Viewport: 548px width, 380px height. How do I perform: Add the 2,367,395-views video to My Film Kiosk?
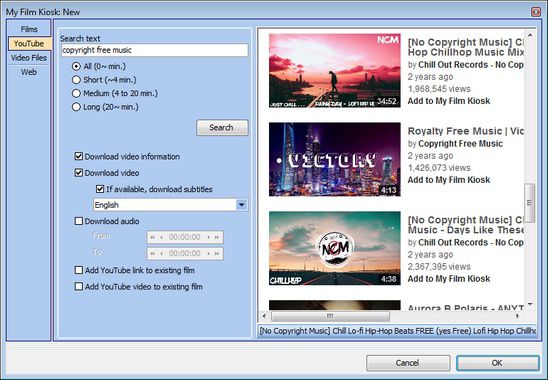click(x=449, y=279)
